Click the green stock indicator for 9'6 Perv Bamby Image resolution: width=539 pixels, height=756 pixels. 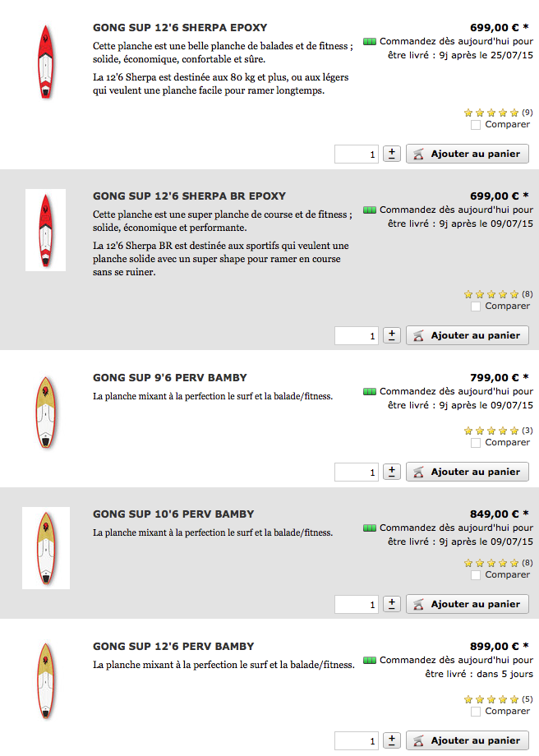coord(370,392)
